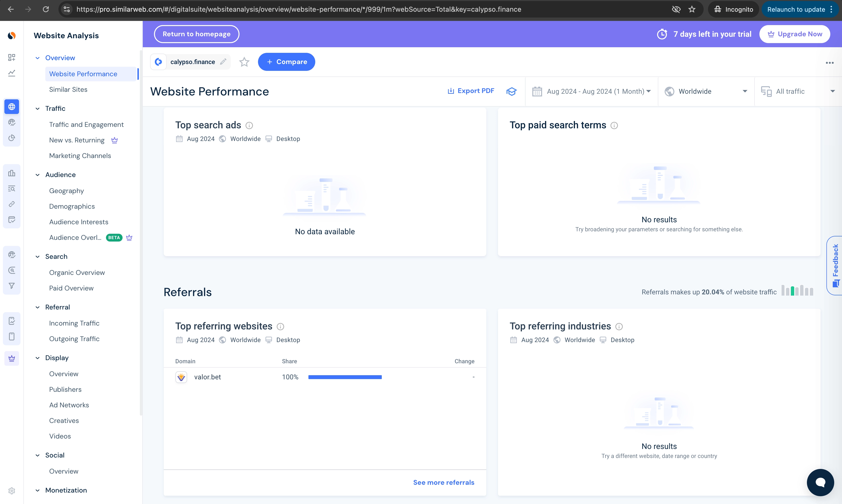Open the three-dot options menu near Compare

tap(830, 63)
